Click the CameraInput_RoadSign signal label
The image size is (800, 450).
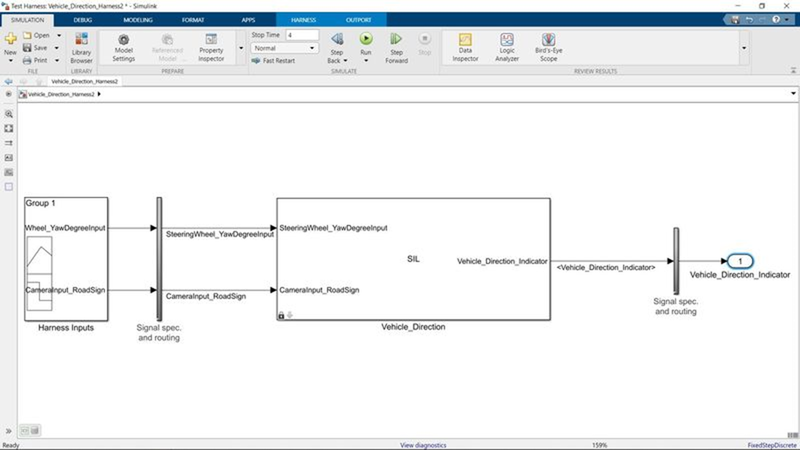[206, 296]
